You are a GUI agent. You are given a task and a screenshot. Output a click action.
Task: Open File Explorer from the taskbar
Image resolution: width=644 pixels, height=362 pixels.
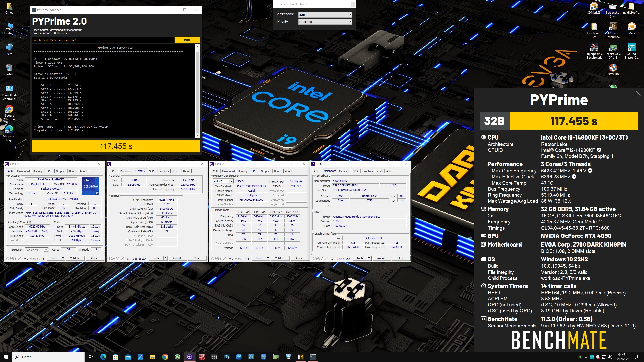coord(153,357)
